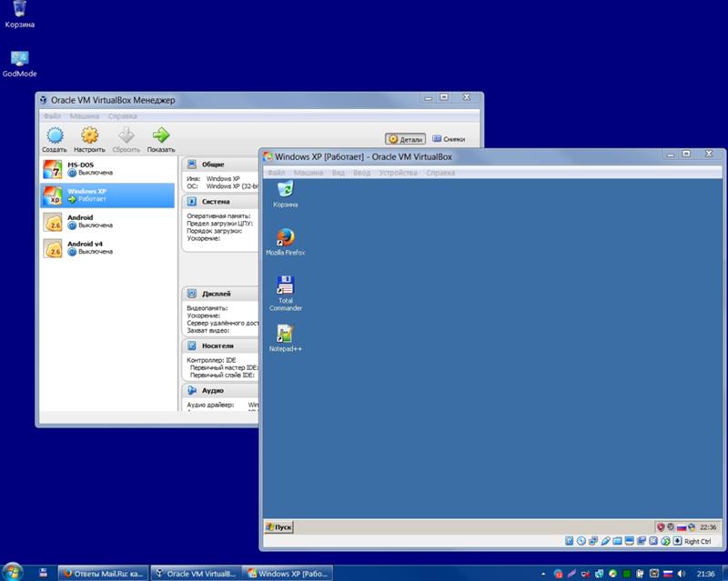Select Windows XP virtual machine entry
This screenshot has height=581, width=728.
click(x=107, y=195)
